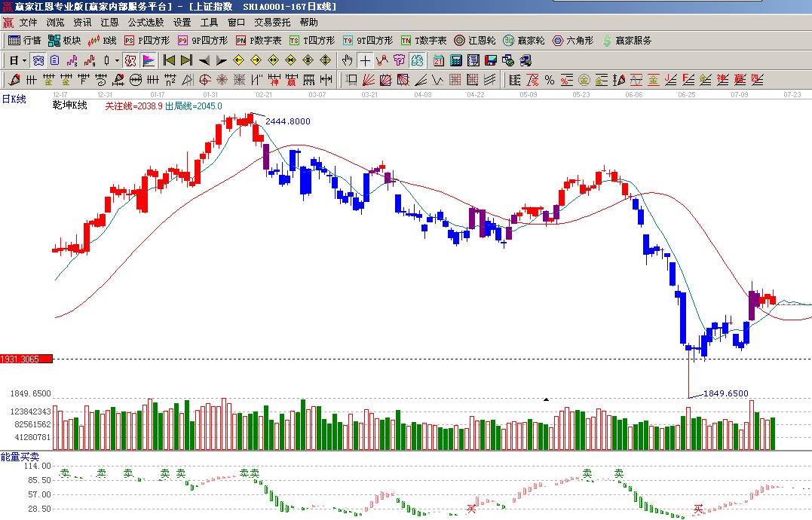Open the 行情 market quotes view
The width and height of the screenshot is (812, 520).
pos(24,41)
